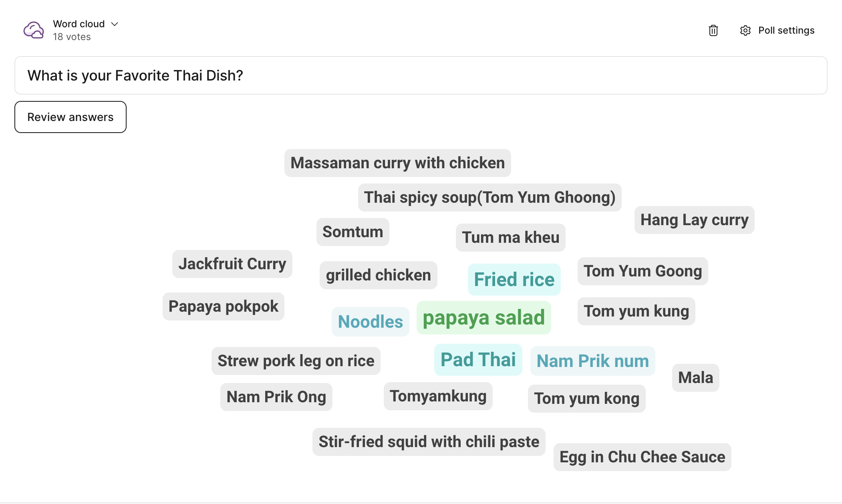Image resolution: width=842 pixels, height=504 pixels.
Task: Expand the Word cloud type dropdown
Action: (115, 24)
